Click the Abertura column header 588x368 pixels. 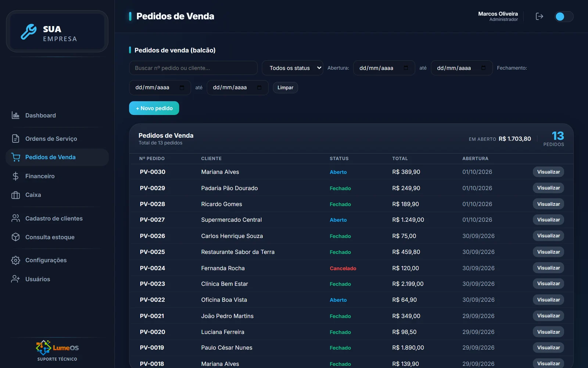pos(475,159)
